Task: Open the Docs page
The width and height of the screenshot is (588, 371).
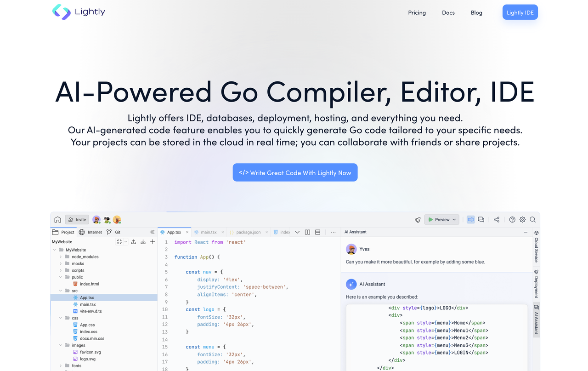Action: click(448, 12)
